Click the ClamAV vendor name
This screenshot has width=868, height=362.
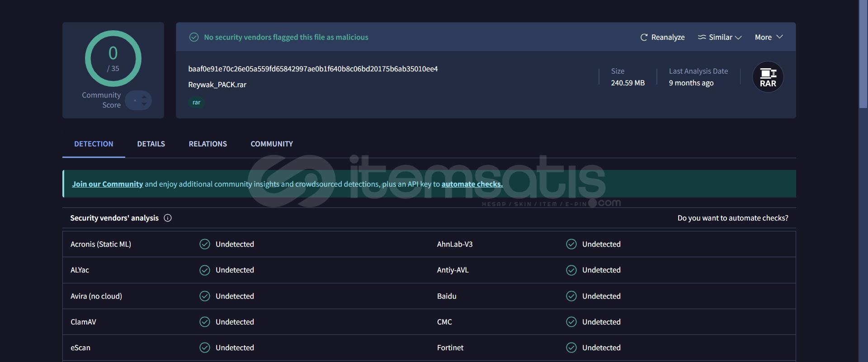point(83,322)
